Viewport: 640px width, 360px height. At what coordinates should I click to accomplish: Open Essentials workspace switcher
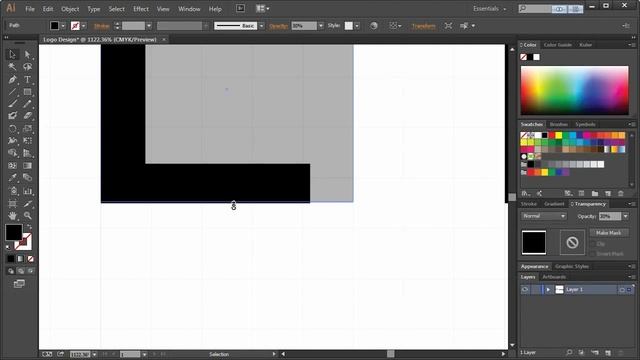(x=489, y=9)
